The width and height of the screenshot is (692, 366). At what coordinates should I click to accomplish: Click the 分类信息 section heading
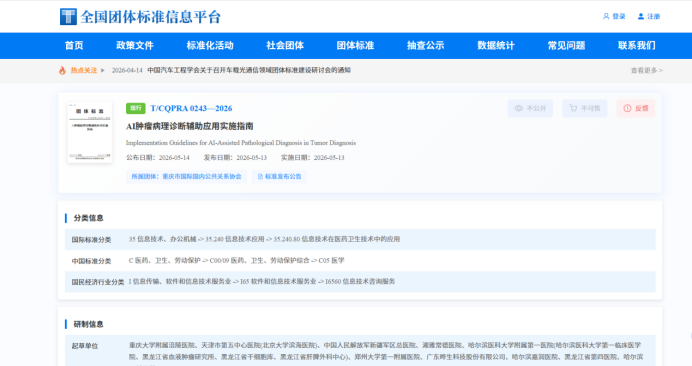(x=88, y=218)
